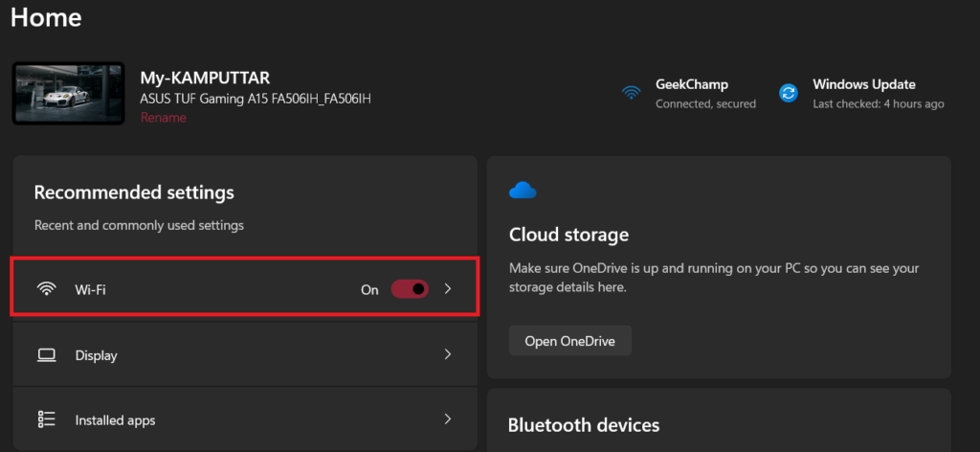Click the GeekChamp Wi-Fi network icon
The image size is (980, 452).
point(631,93)
